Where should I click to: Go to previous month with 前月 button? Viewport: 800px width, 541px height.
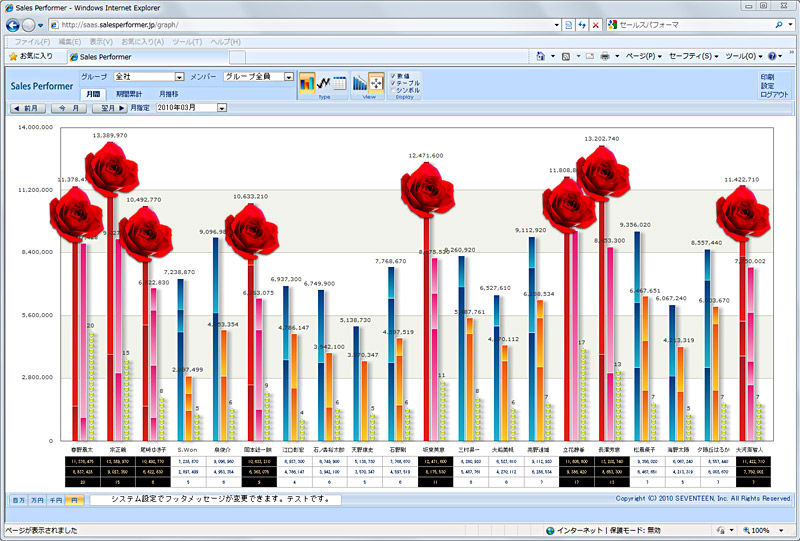tap(28, 108)
